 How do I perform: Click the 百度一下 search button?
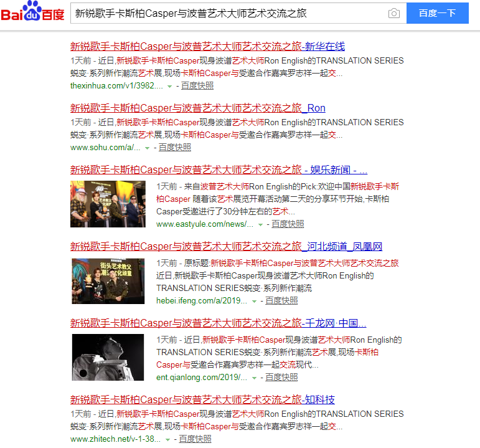click(x=437, y=13)
